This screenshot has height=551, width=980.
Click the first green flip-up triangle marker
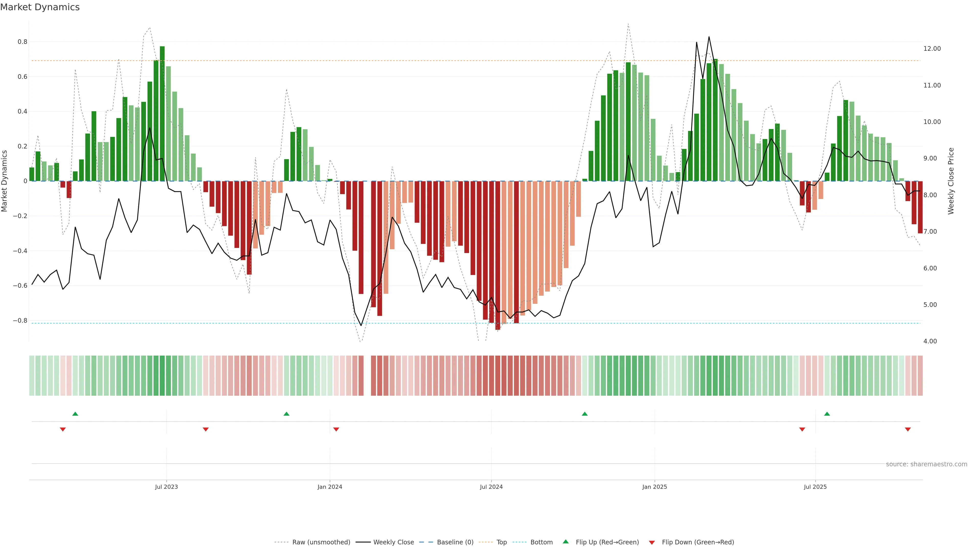[x=75, y=414]
